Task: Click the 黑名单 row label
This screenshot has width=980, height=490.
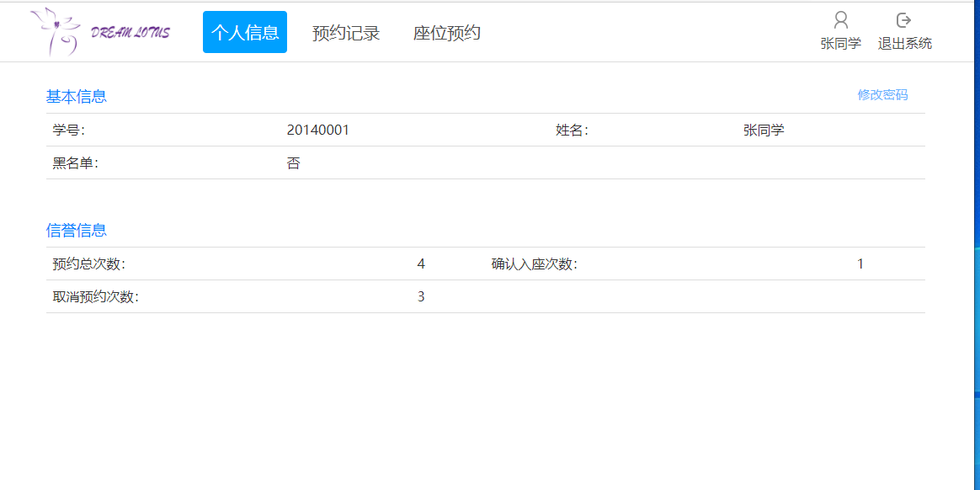Action: click(x=76, y=162)
